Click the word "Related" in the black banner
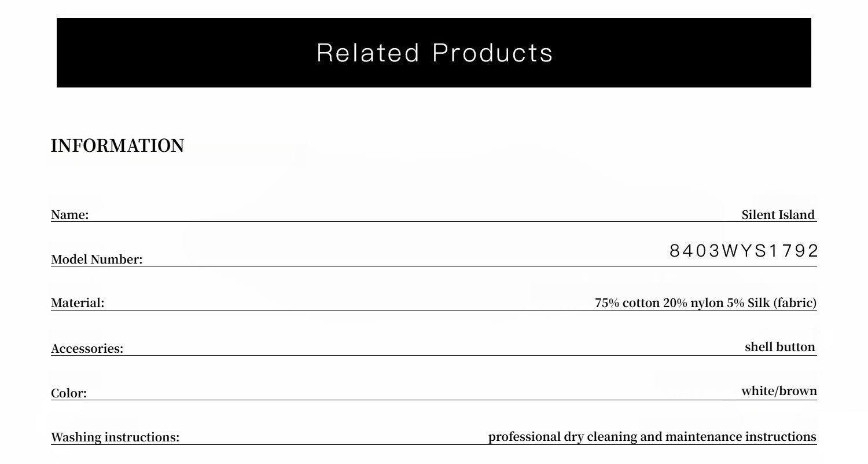 pyautogui.click(x=367, y=53)
